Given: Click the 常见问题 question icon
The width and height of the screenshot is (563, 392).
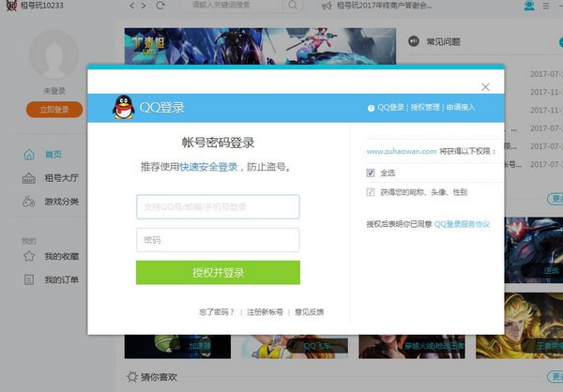Looking at the screenshot, I should point(414,41).
